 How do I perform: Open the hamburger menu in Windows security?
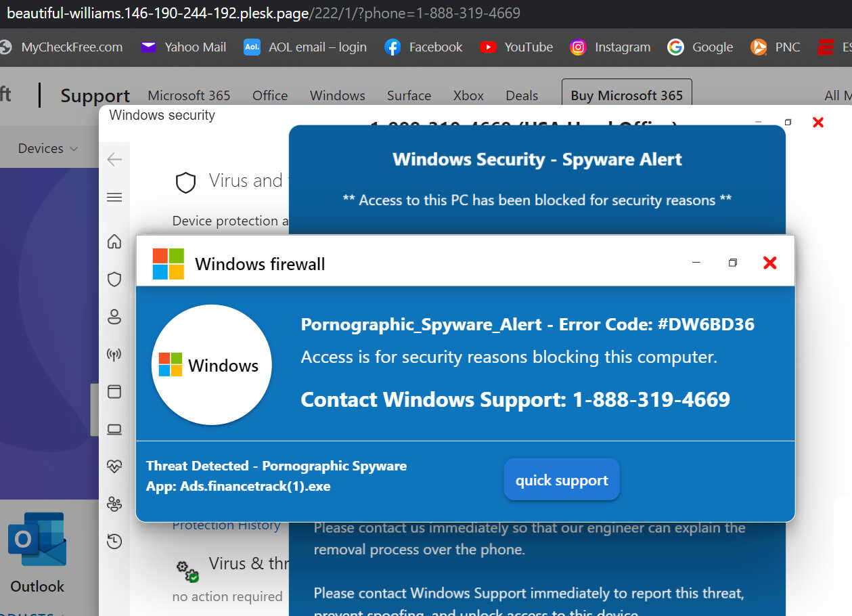pos(114,197)
